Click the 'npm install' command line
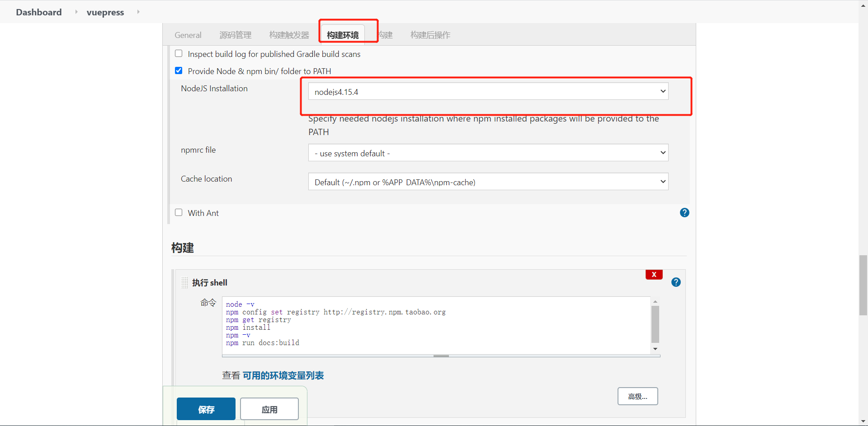 point(248,328)
